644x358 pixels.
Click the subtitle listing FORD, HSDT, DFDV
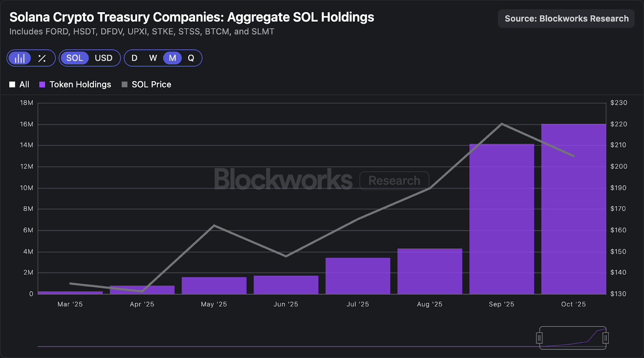pyautogui.click(x=142, y=31)
